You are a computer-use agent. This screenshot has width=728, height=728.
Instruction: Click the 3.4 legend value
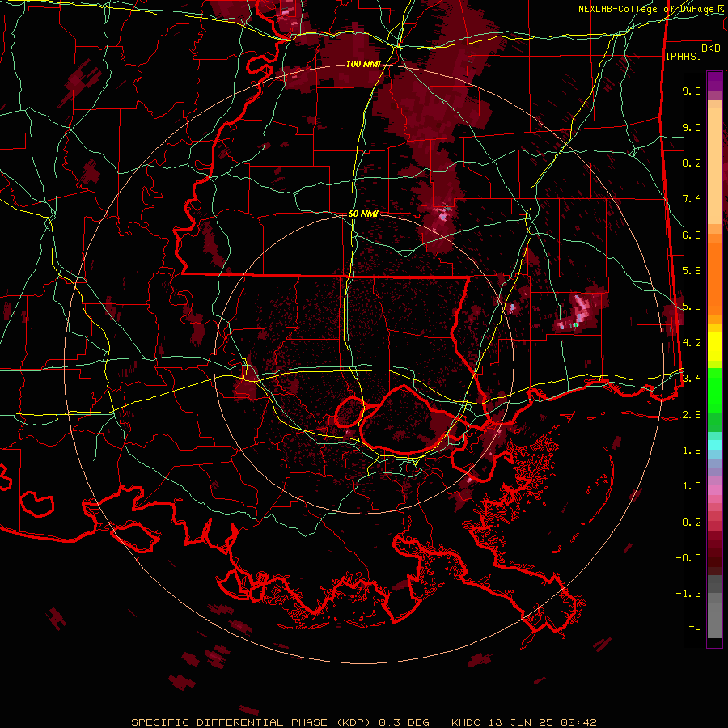(692, 378)
